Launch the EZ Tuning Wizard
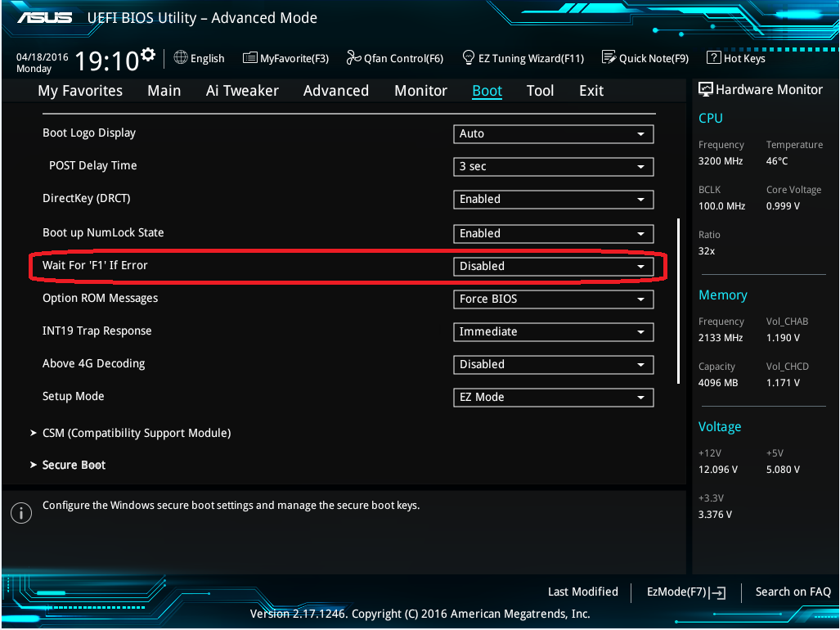Viewport: 840px width, 630px height. (x=523, y=57)
